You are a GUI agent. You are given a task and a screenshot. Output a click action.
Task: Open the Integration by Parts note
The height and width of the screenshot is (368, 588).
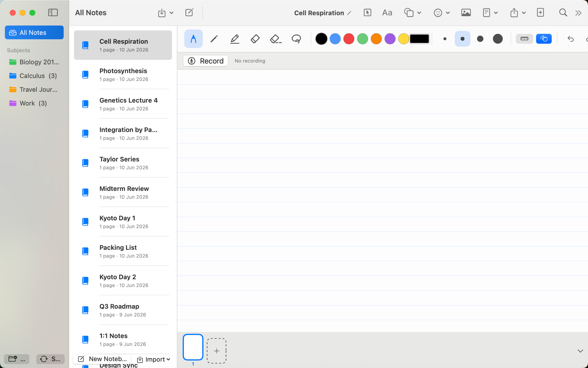[123, 133]
